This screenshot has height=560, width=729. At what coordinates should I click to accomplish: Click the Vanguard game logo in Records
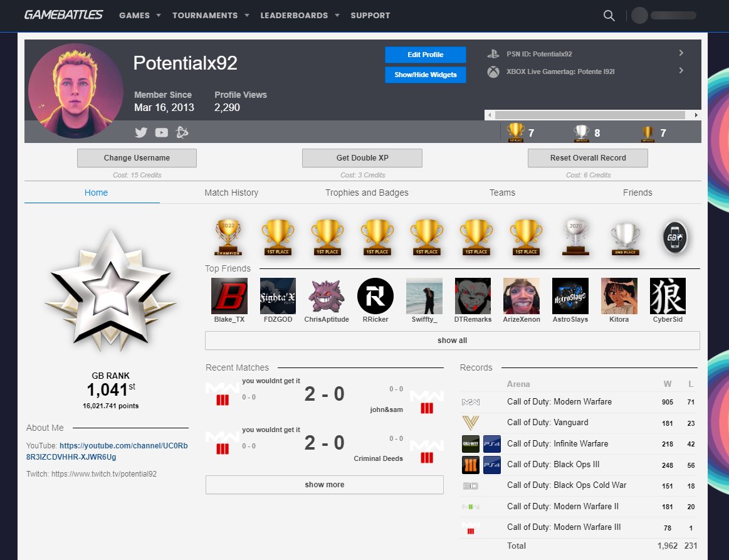pyautogui.click(x=471, y=423)
